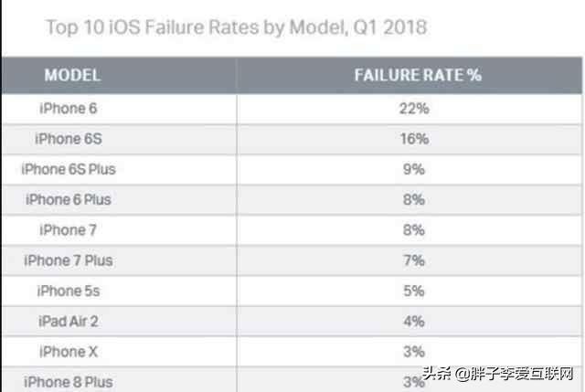Click the iPhone 5s model cell

pyautogui.click(x=68, y=291)
